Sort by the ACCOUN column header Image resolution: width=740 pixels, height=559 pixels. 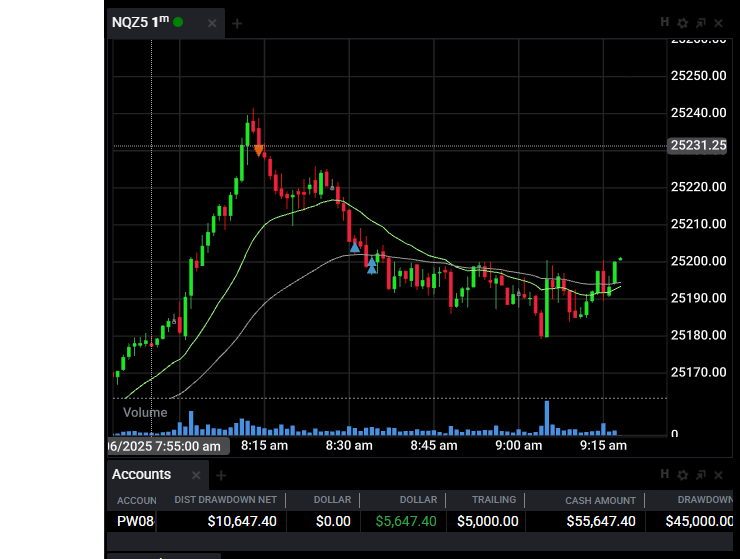(x=136, y=500)
